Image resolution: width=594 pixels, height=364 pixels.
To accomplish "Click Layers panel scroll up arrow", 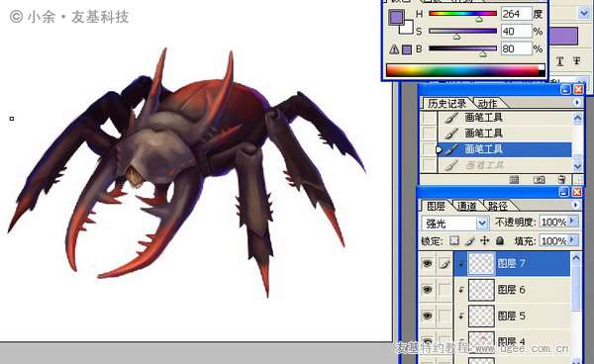I will pos(576,258).
